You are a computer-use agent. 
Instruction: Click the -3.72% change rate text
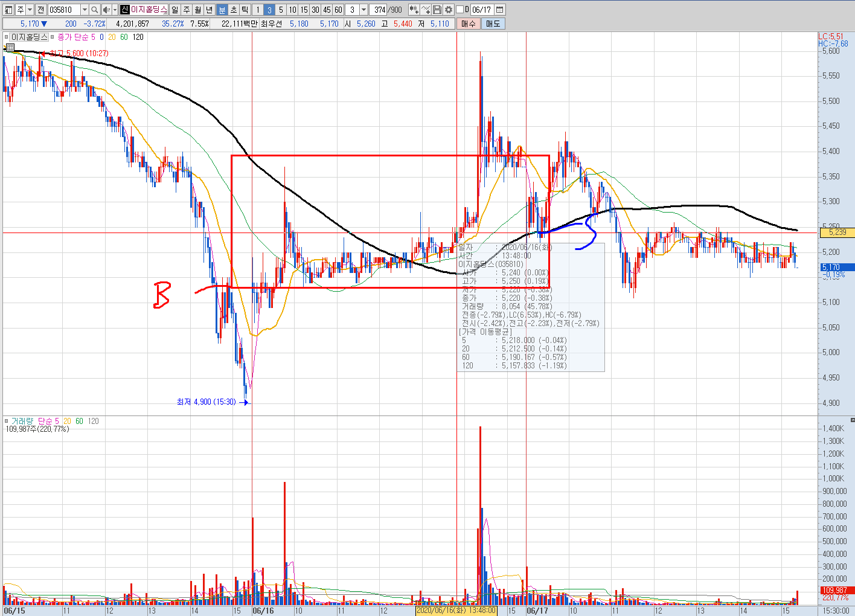point(94,24)
